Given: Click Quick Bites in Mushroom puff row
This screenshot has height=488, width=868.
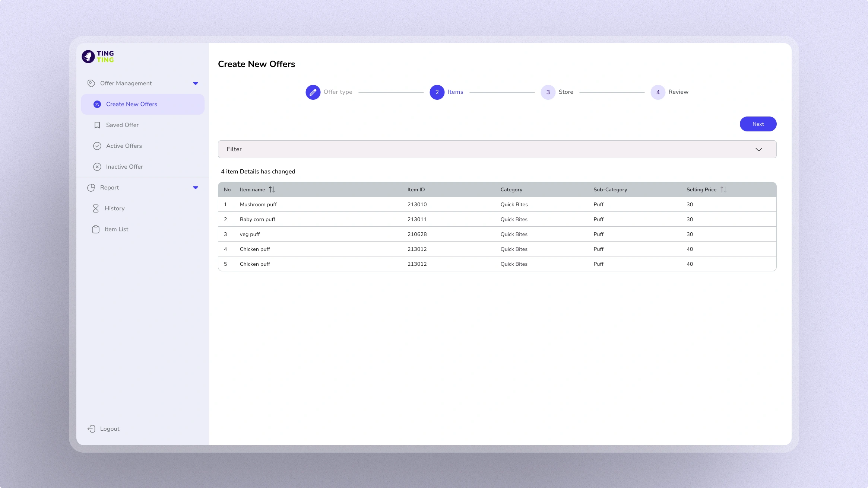Looking at the screenshot, I should coord(514,204).
